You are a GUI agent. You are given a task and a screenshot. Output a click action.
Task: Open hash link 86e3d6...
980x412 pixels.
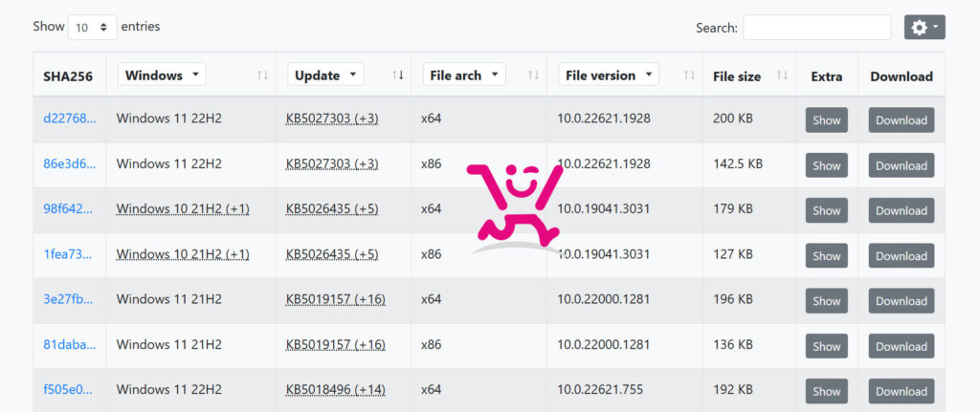69,164
